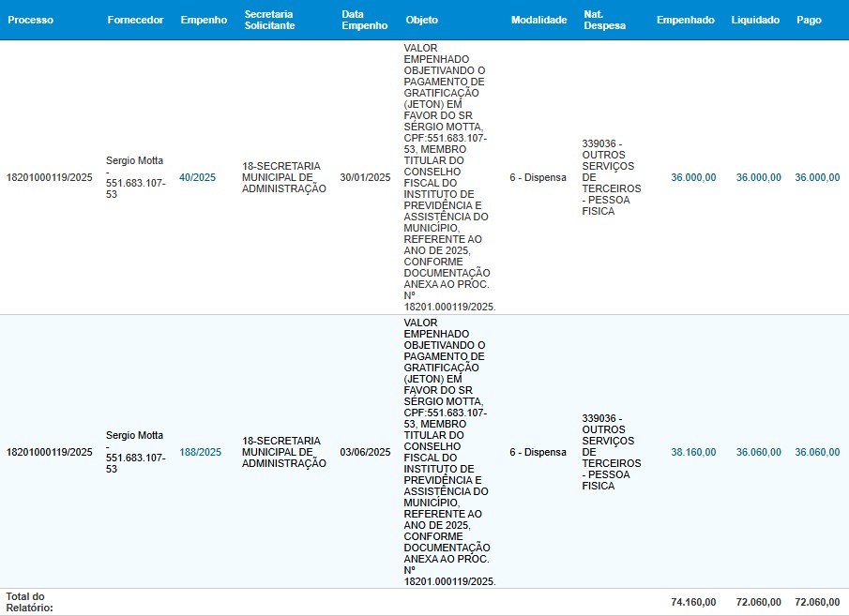Click Pago value 36.000,00 in first row

817,177
